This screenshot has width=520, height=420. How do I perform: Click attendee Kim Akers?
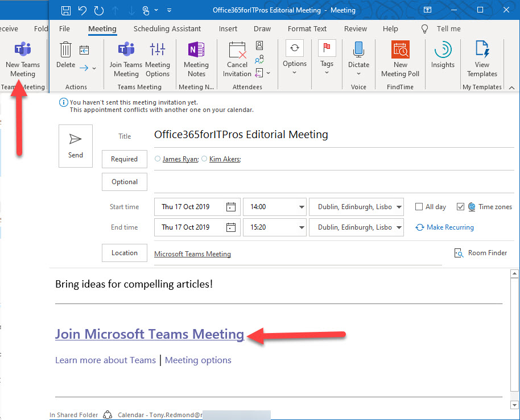tap(225, 159)
